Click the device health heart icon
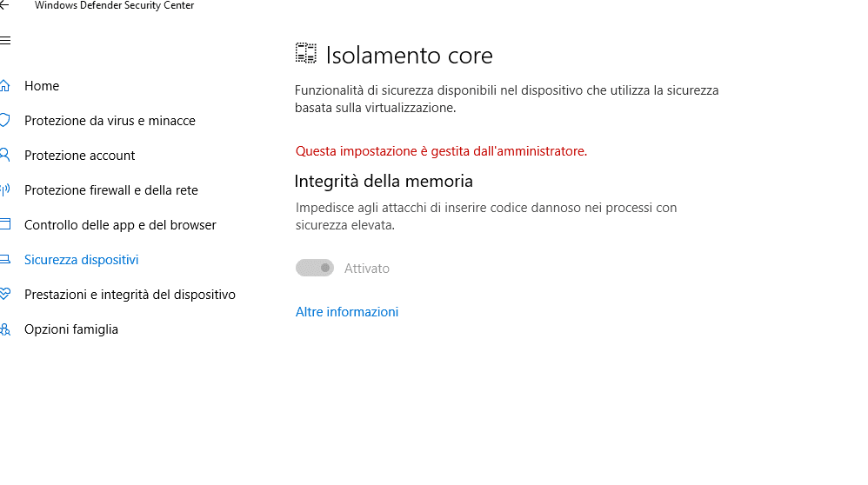 click(4, 295)
